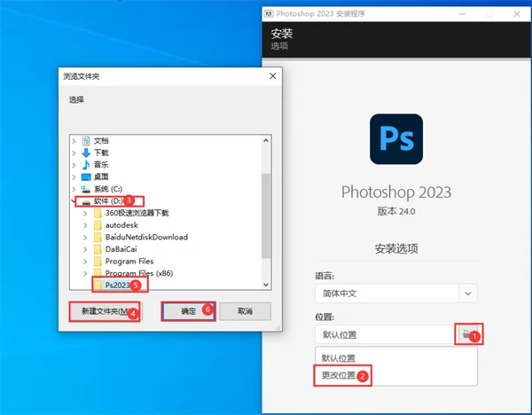
Task: Select the BaiduNetdiskDownload folder name
Action: pos(146,237)
